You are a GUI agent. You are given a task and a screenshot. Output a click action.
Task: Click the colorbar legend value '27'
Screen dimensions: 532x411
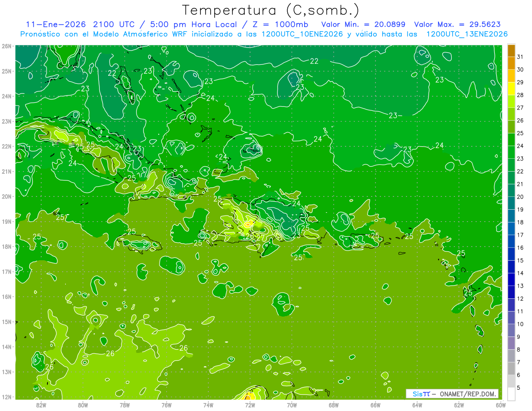pyautogui.click(x=520, y=108)
